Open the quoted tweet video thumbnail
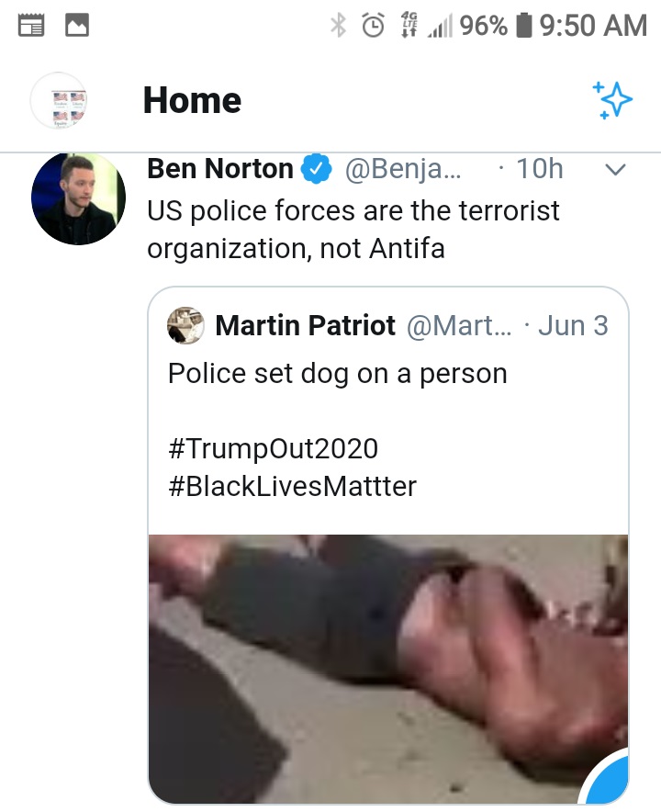The height and width of the screenshot is (812, 661). [x=388, y=669]
